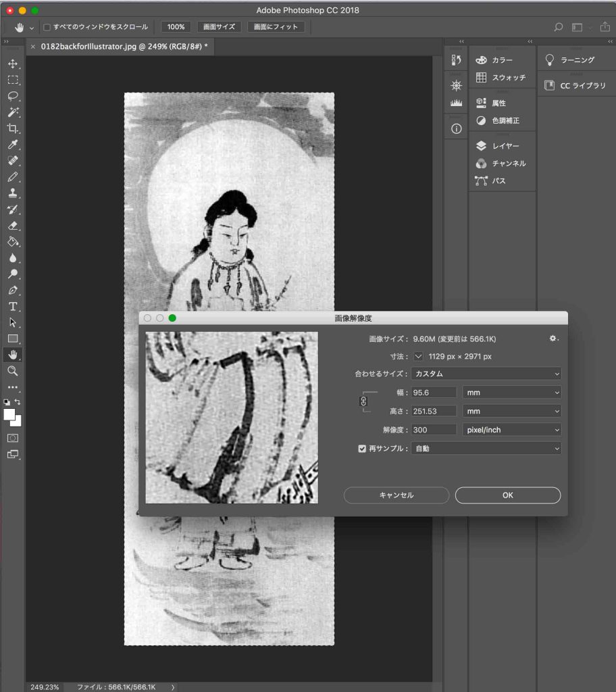Open the History panel icon
Screen dimensions: 616x692
click(x=457, y=60)
